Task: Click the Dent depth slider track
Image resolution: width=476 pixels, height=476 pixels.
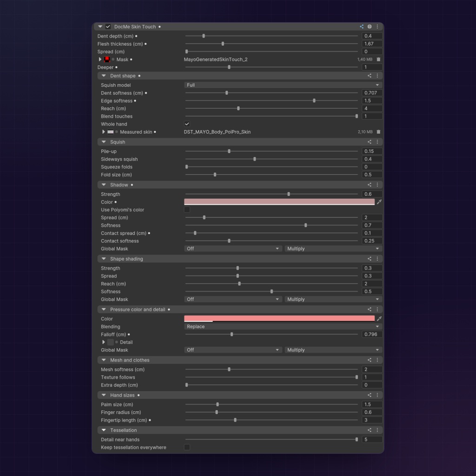Action: point(271,36)
